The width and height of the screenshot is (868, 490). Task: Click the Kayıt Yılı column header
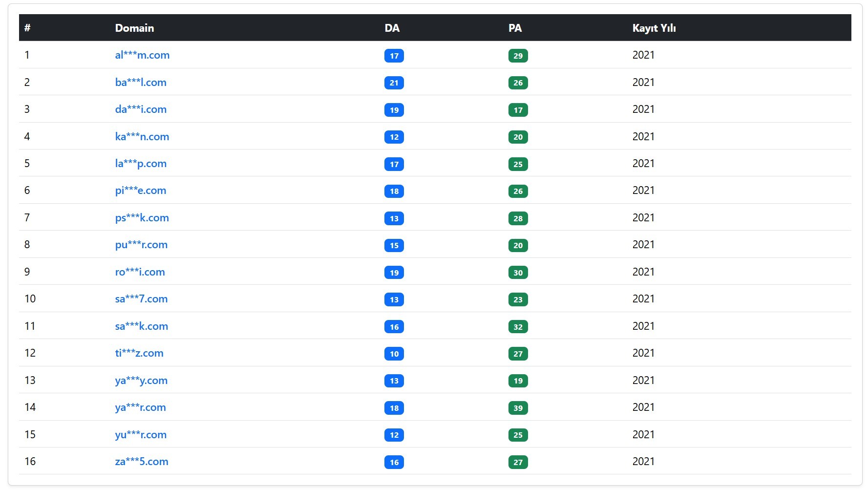pyautogui.click(x=654, y=28)
